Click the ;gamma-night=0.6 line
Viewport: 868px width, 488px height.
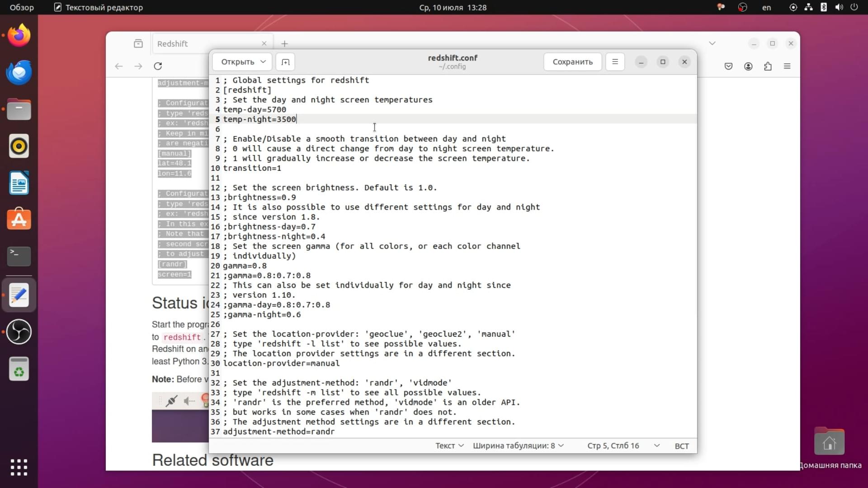[262, 314]
